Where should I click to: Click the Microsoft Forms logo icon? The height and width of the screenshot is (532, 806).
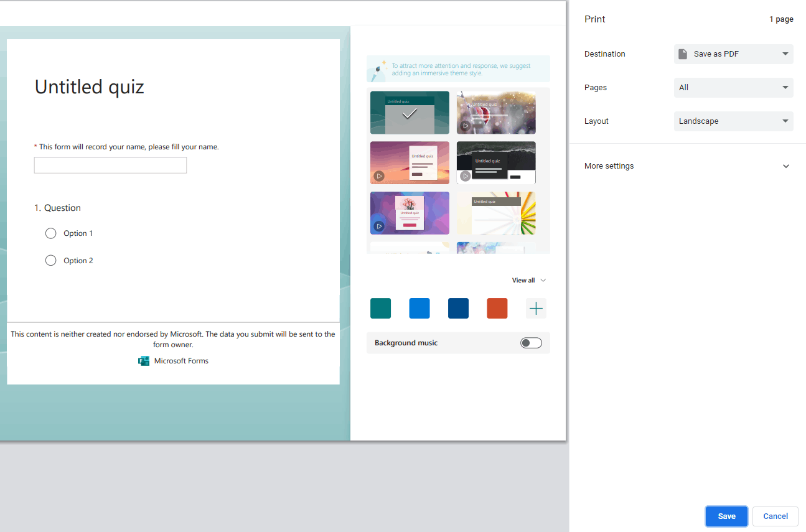144,361
